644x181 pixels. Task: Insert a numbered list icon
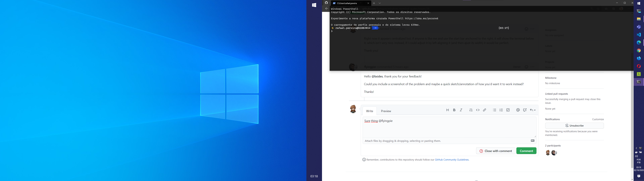click(501, 110)
